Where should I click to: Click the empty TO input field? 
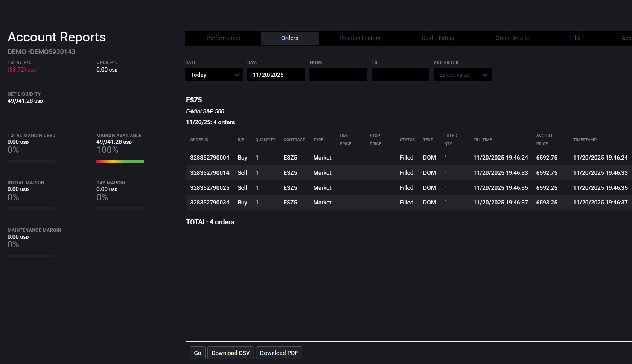coord(400,75)
